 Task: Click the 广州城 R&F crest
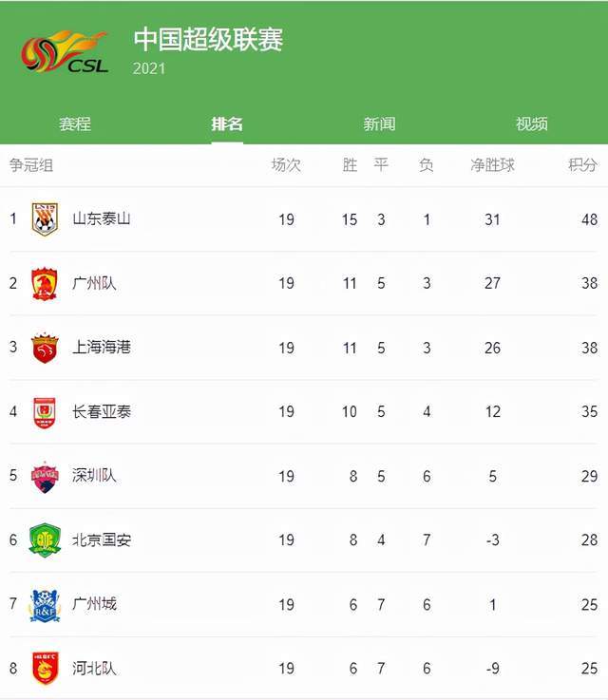[45, 605]
